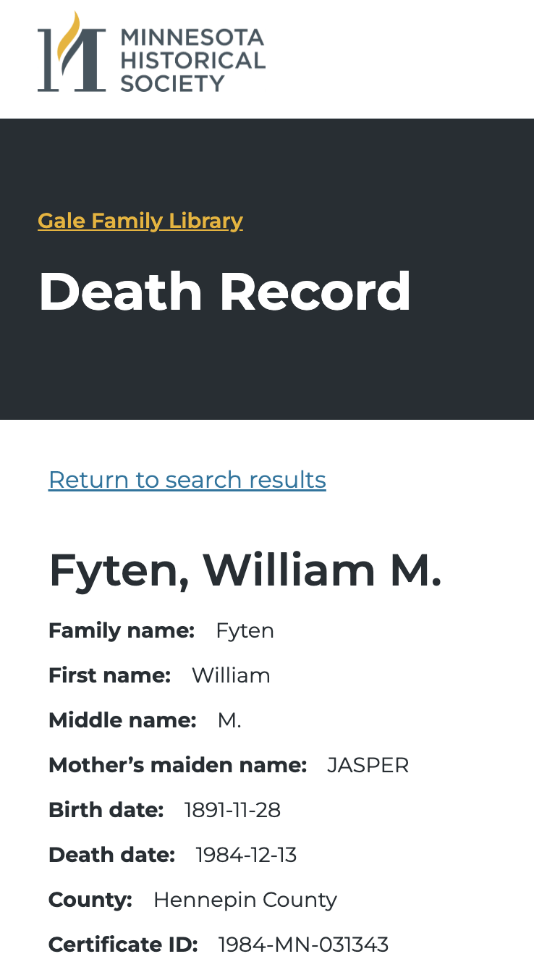The height and width of the screenshot is (980, 534).
Task: Open the Gale Family Library link
Action: point(140,221)
